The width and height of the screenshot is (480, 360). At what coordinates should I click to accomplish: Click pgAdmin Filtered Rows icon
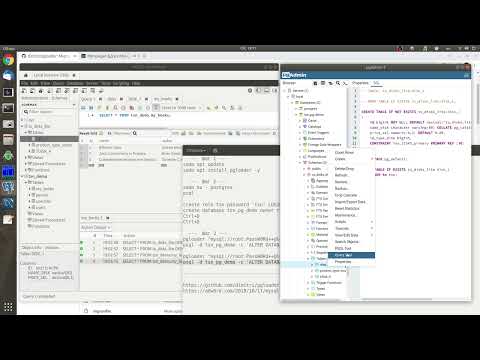(330, 83)
